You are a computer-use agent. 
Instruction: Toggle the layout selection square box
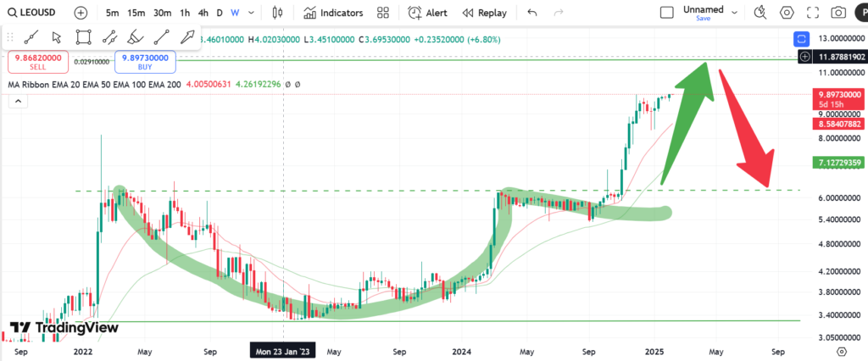667,13
